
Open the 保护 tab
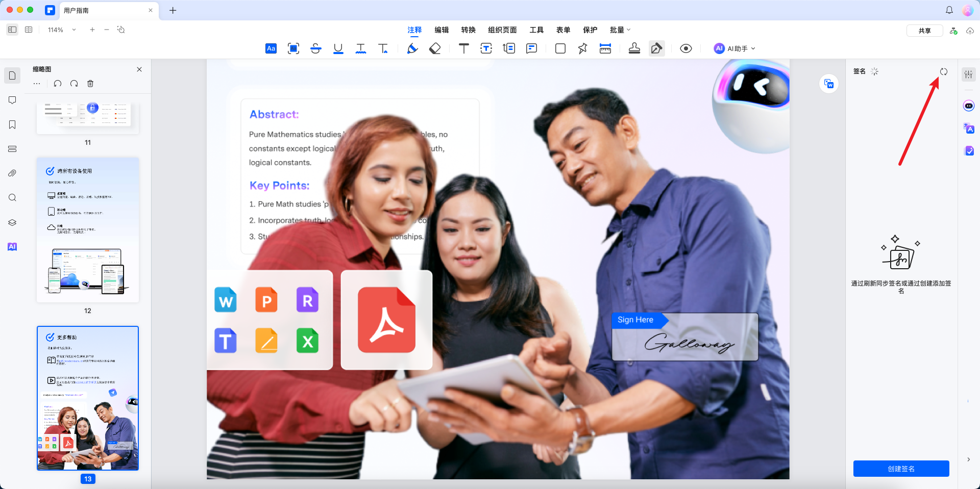click(x=590, y=30)
